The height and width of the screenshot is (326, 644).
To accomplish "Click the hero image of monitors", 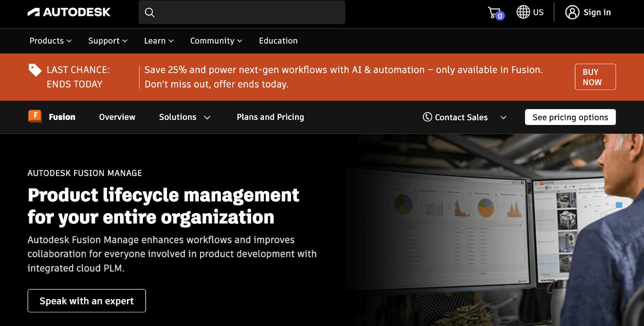I will pyautogui.click(x=494, y=230).
